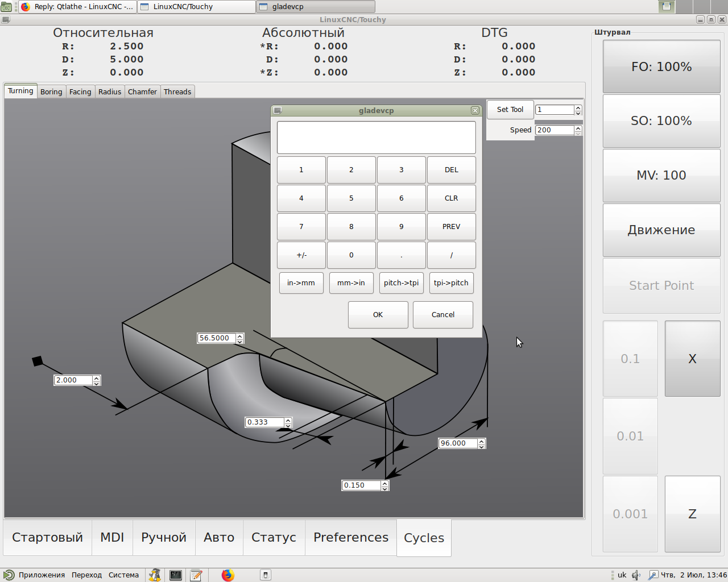
Task: Click the tpi->pitch conversion button
Action: click(452, 283)
